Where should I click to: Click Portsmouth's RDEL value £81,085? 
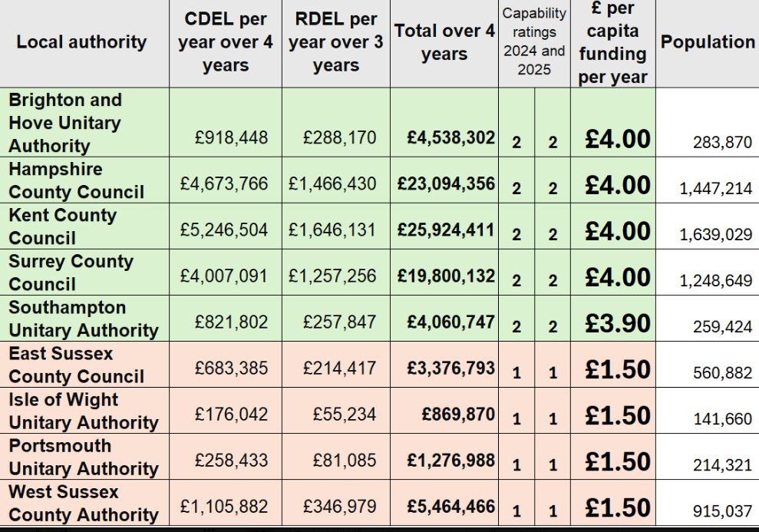click(x=345, y=461)
